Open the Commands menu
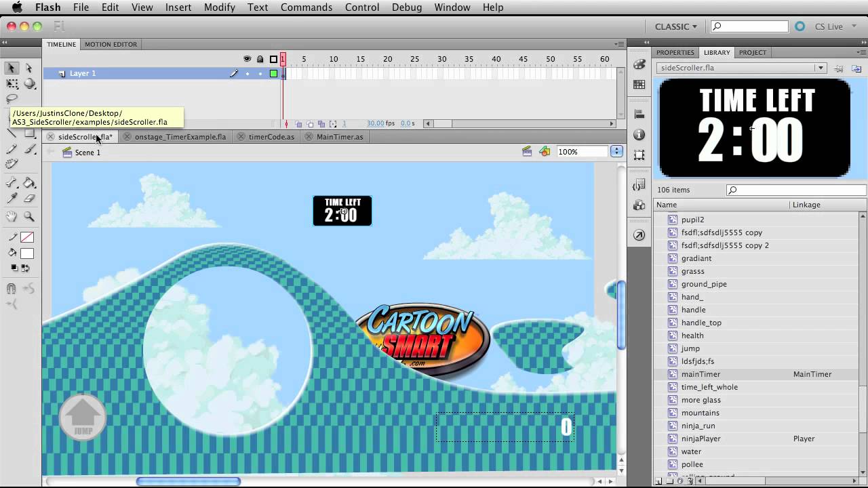868x488 pixels. [x=307, y=7]
